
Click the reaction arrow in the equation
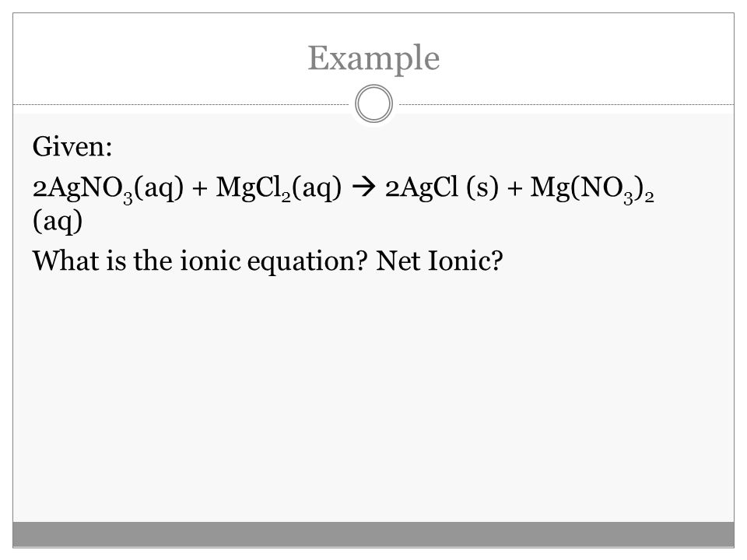(363, 187)
